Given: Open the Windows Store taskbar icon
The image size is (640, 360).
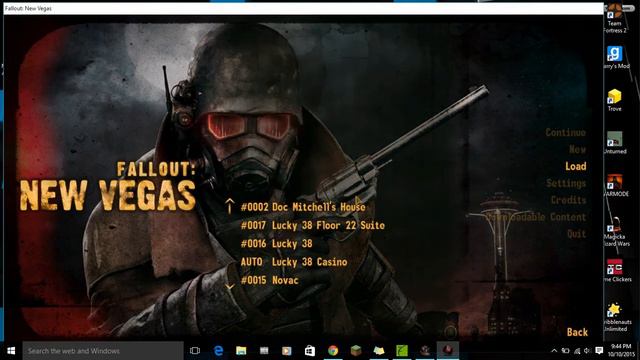Looking at the screenshot, I should [x=310, y=351].
